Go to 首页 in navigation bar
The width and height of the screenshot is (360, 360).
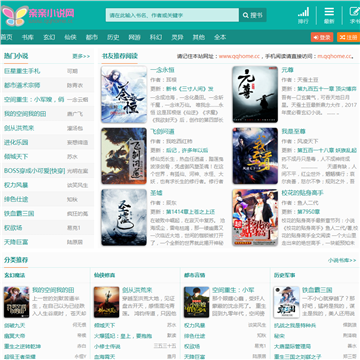6,37
